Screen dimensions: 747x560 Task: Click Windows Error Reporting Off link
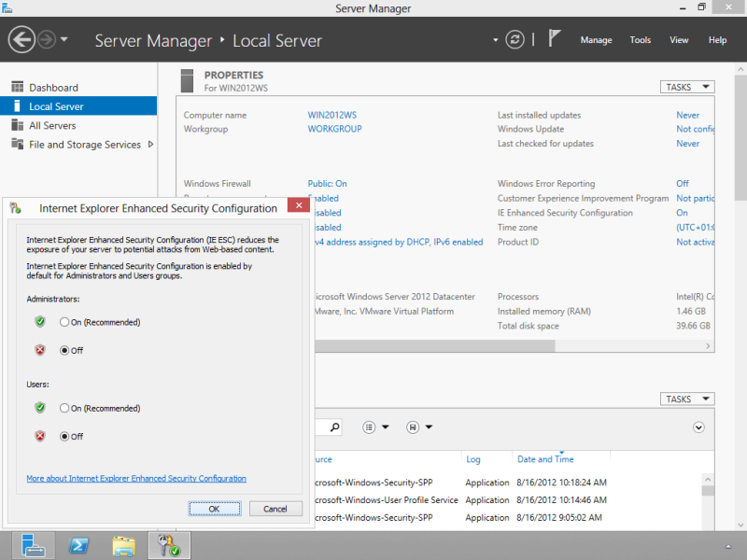(683, 183)
